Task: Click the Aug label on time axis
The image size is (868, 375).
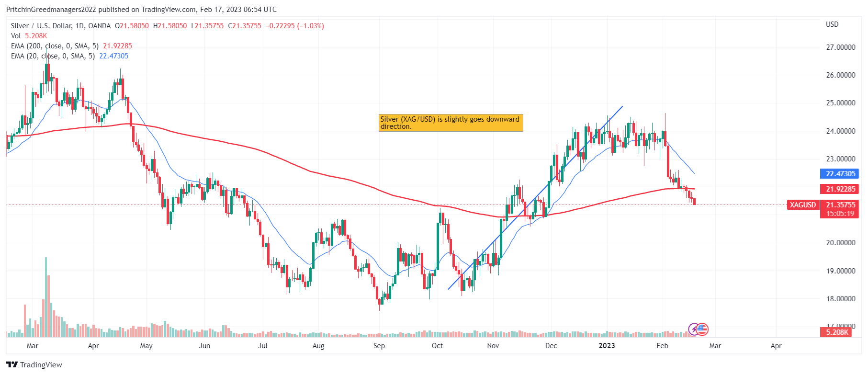Action: coord(318,346)
